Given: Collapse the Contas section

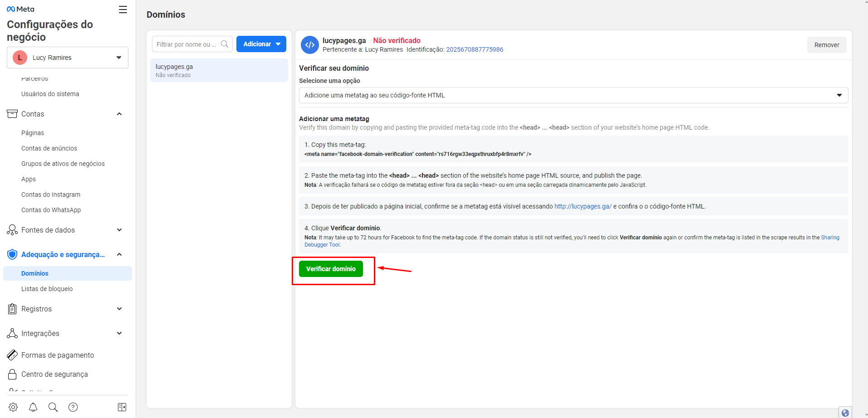Looking at the screenshot, I should 119,114.
